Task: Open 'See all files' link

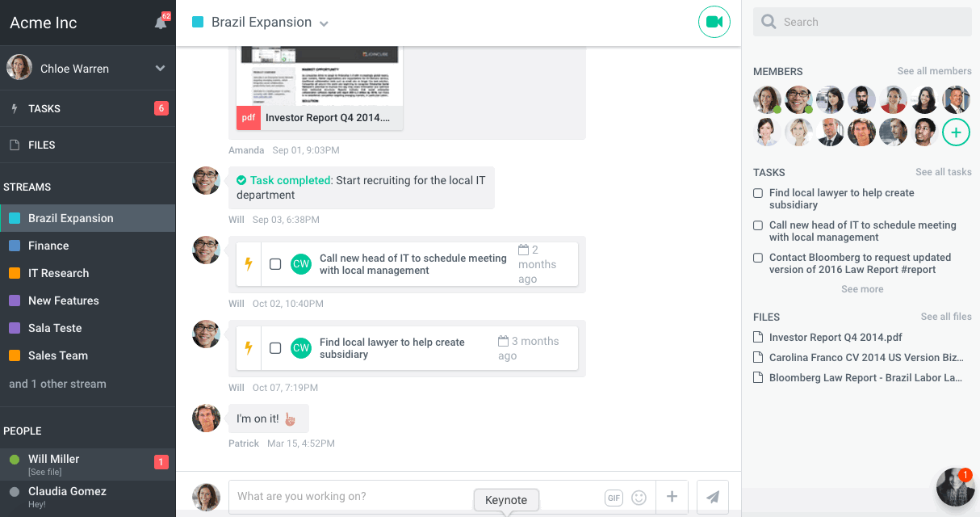Action: tap(946, 317)
